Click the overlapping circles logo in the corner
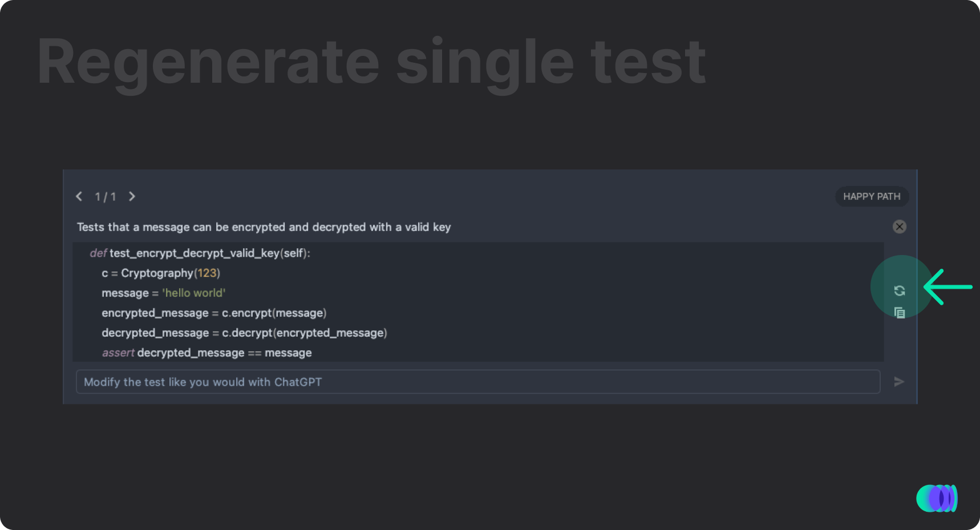This screenshot has height=530, width=980. (x=937, y=498)
